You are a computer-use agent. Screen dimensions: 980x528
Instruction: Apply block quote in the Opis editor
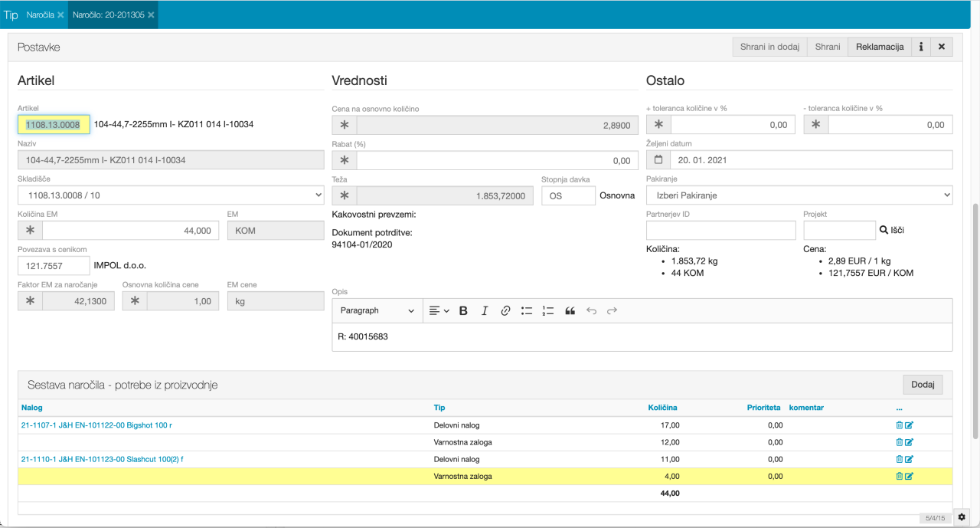point(570,310)
